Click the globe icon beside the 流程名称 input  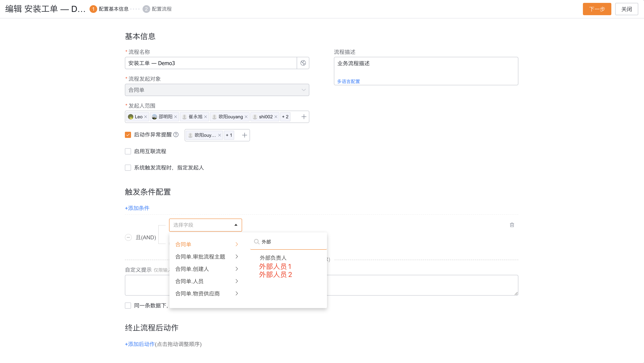coord(303,63)
